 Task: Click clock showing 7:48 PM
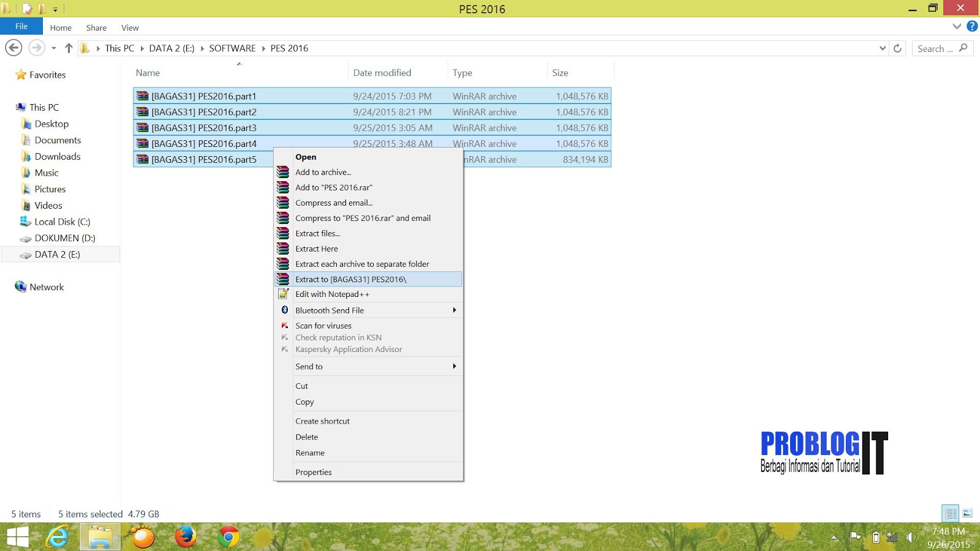948,531
